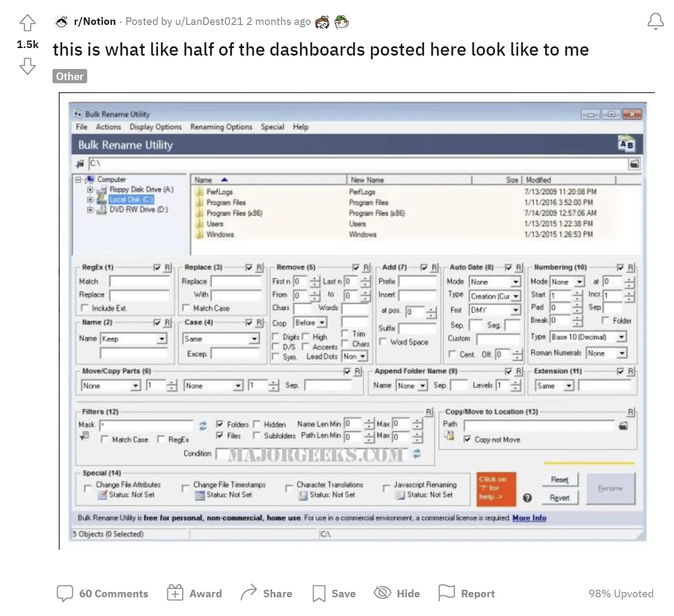The image size is (674, 616).
Task: Collapse the Computer tree node
Action: (x=78, y=179)
